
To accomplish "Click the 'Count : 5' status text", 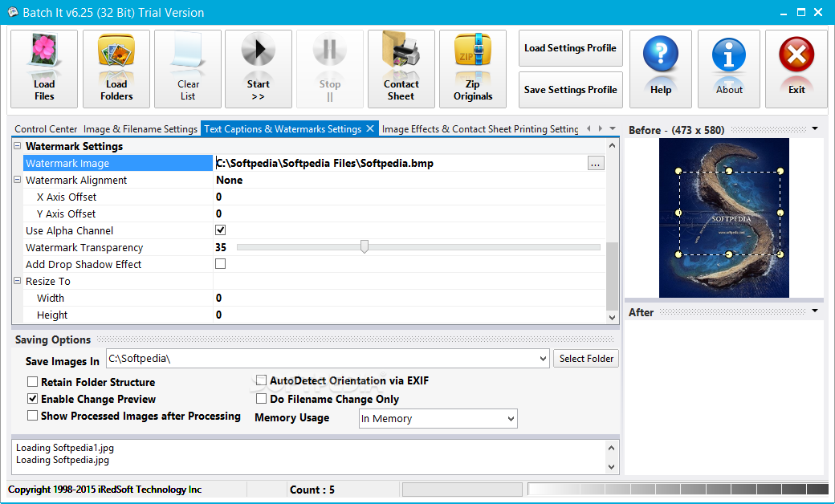I will point(312,490).
